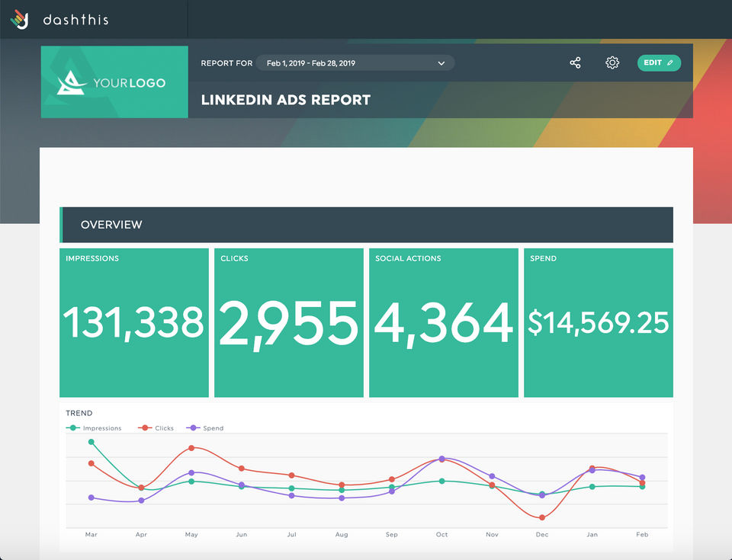Click the TREND chart title

[79, 413]
